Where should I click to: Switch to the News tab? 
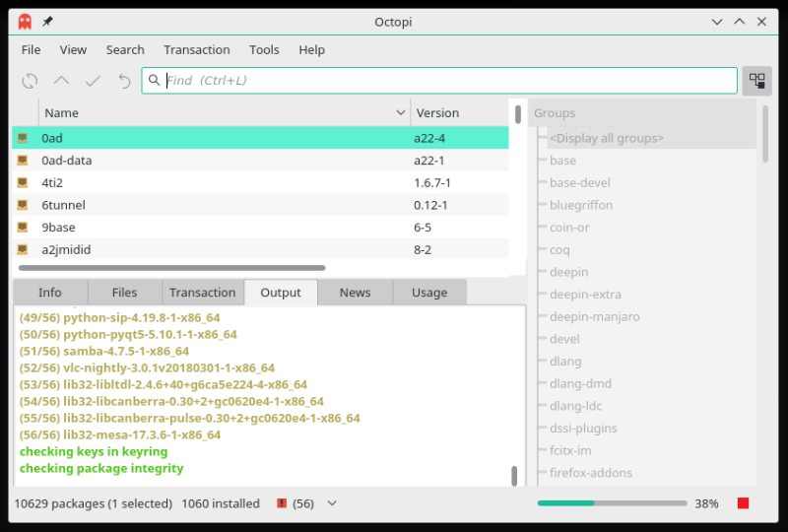[x=355, y=293]
